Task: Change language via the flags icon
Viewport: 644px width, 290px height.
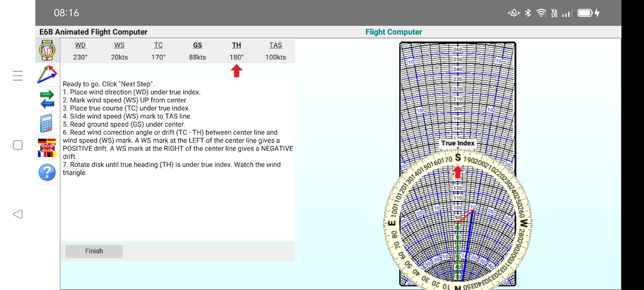Action: coord(47,148)
